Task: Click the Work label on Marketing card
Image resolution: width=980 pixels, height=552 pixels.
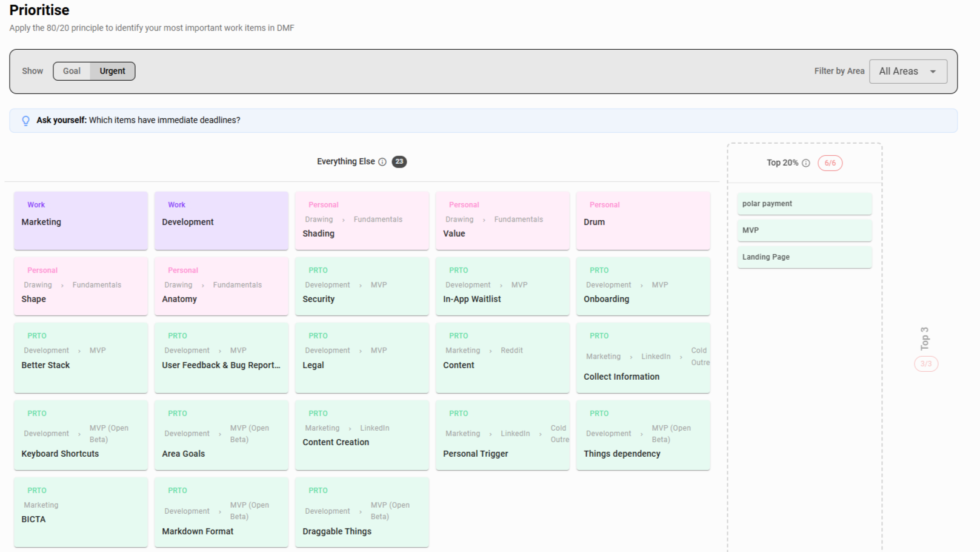Action: pyautogui.click(x=36, y=205)
